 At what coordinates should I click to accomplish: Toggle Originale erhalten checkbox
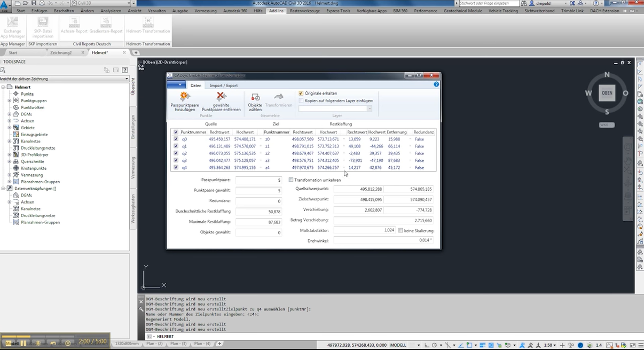tap(301, 93)
